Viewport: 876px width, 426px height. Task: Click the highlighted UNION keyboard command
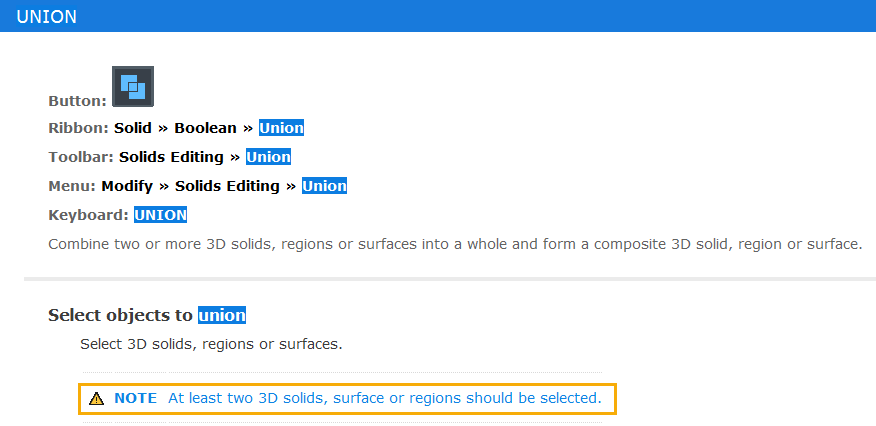coord(160,215)
